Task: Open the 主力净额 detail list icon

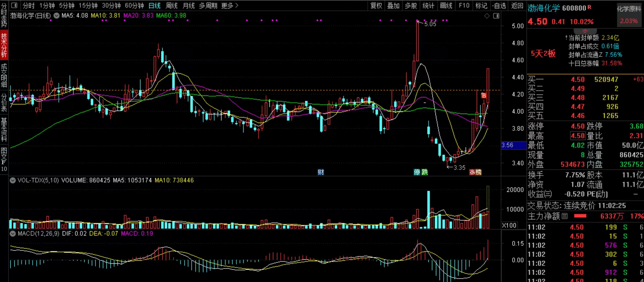Action: click(565, 216)
